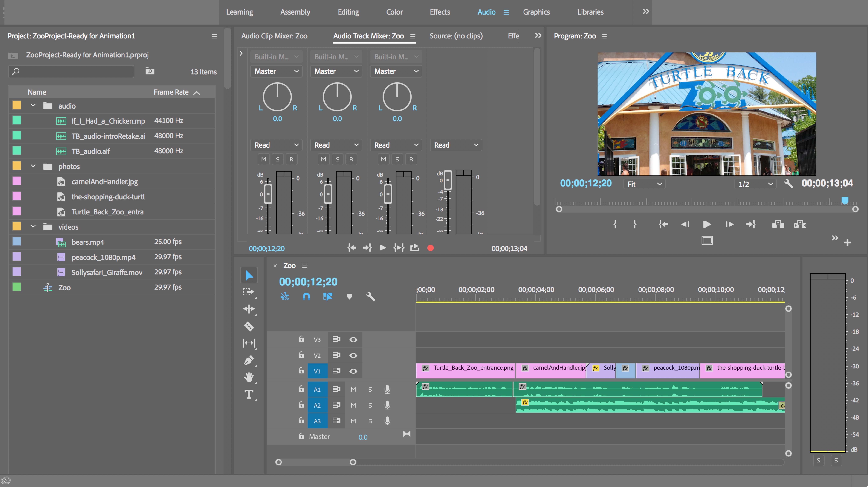
Task: Collapse the photos bin
Action: 33,166
